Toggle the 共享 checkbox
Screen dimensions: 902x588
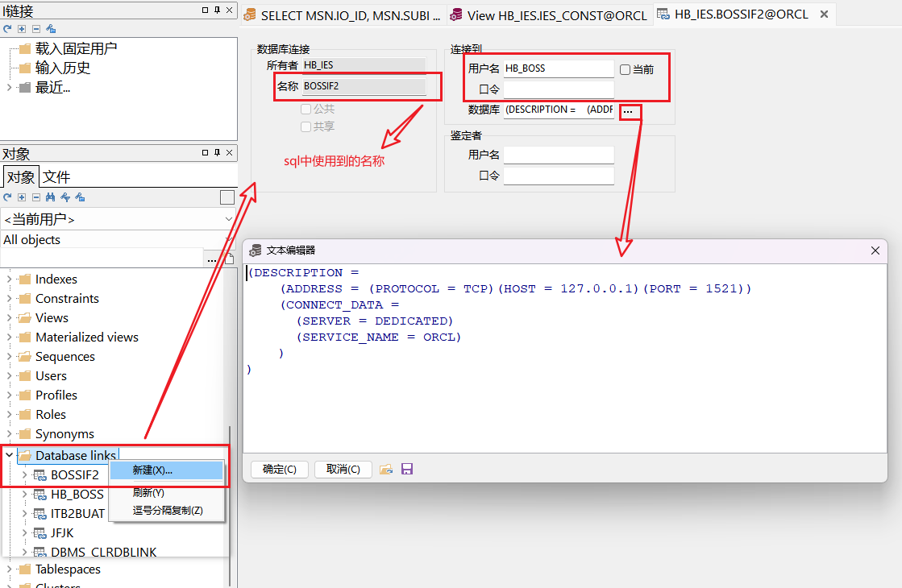click(306, 126)
